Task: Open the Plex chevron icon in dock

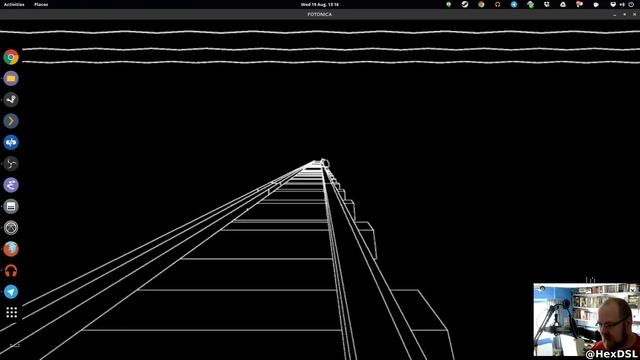Action: [x=11, y=121]
